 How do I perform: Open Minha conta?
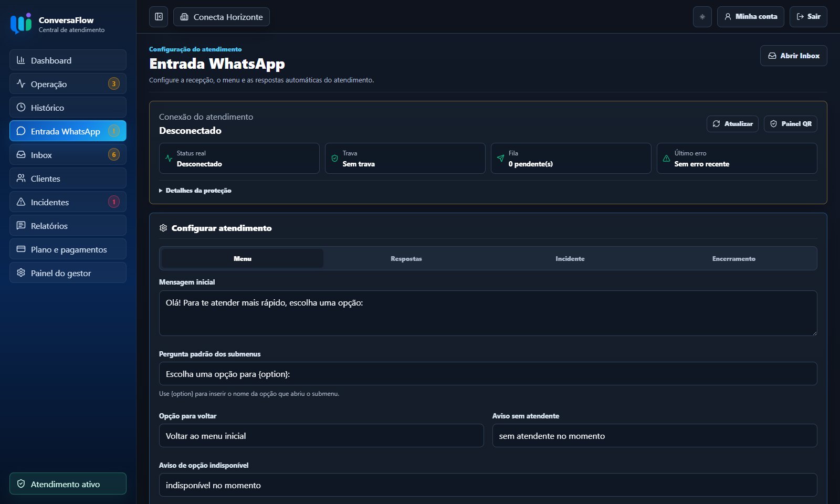tap(751, 17)
